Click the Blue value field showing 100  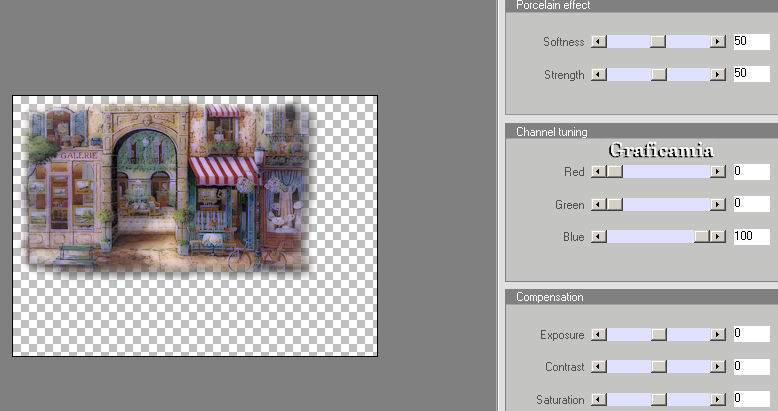click(x=752, y=236)
